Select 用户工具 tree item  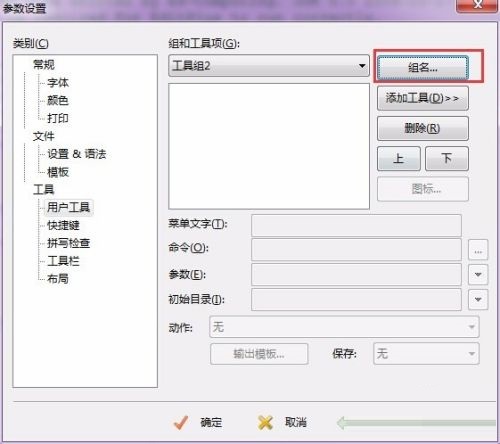tap(68, 207)
